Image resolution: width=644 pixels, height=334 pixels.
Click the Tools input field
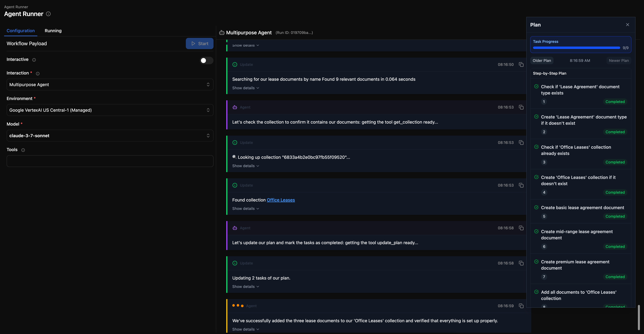tap(110, 161)
